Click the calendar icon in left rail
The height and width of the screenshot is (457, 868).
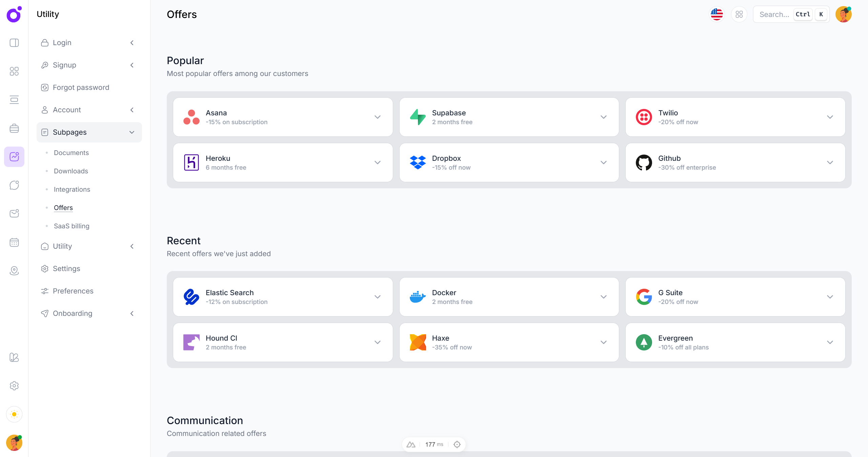pos(14,242)
